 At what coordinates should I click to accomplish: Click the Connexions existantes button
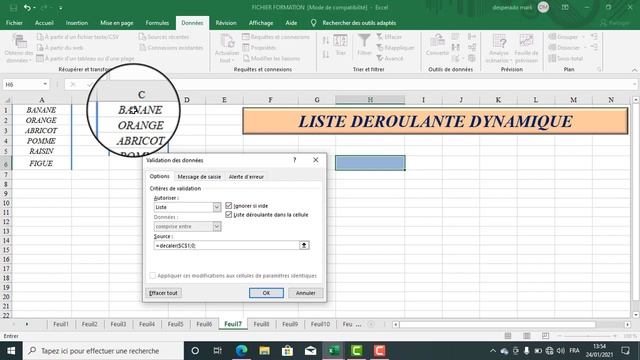click(x=171, y=48)
